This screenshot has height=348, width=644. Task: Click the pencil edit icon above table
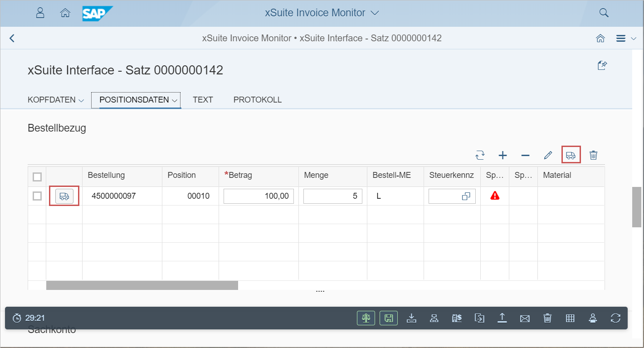[548, 155]
